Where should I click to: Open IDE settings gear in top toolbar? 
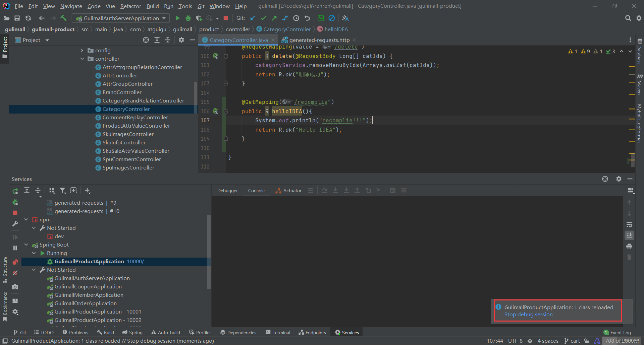coord(639,18)
